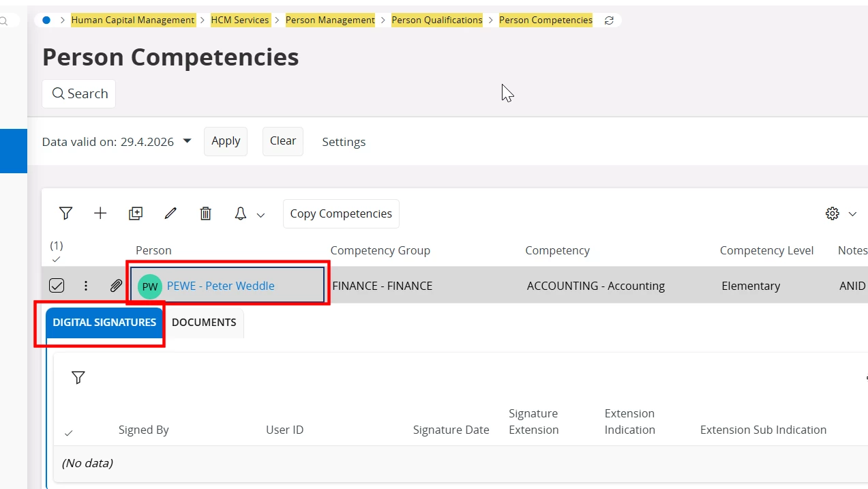This screenshot has width=868, height=489.
Task: Click the refresh icon next to breadcrumb
Action: point(609,20)
